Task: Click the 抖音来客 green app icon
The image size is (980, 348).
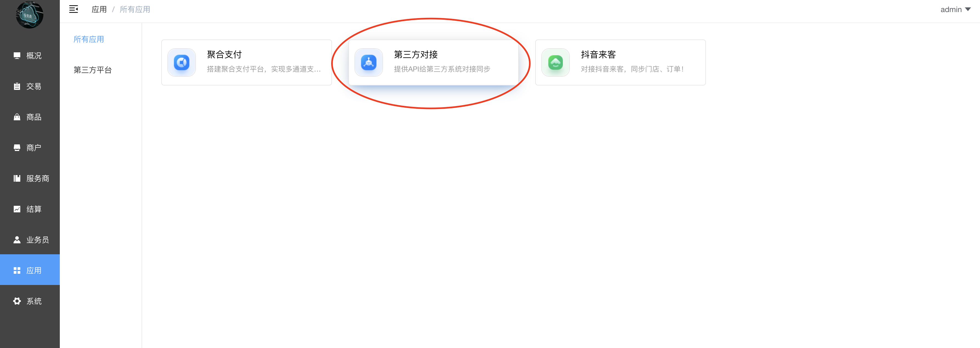Action: coord(556,62)
